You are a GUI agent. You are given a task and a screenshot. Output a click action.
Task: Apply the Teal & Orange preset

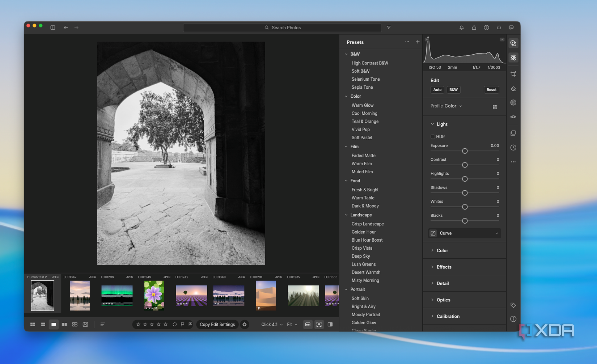[x=365, y=122]
